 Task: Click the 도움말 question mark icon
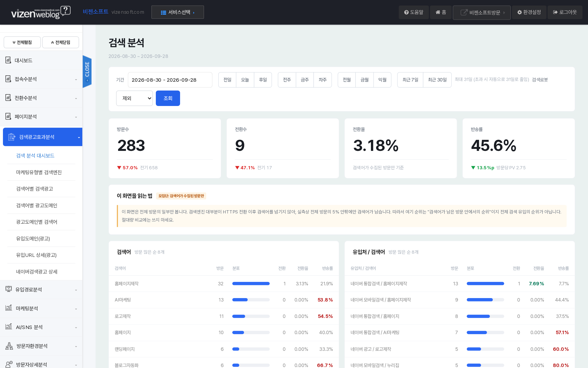406,12
